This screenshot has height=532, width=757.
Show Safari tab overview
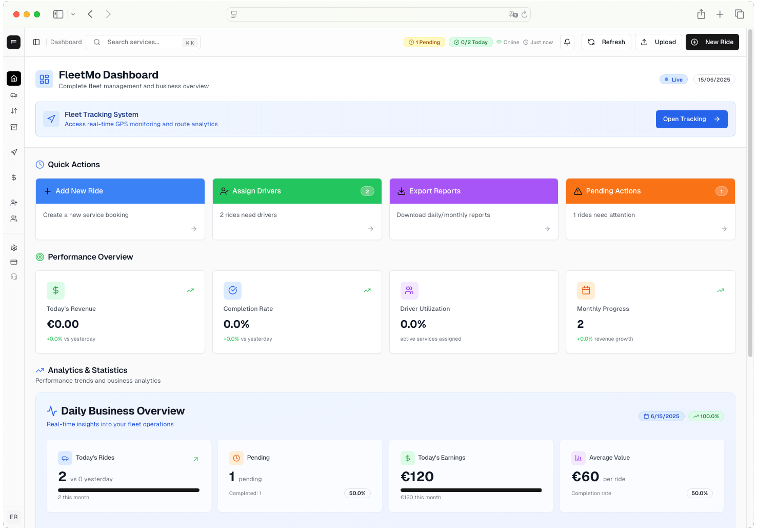point(740,14)
